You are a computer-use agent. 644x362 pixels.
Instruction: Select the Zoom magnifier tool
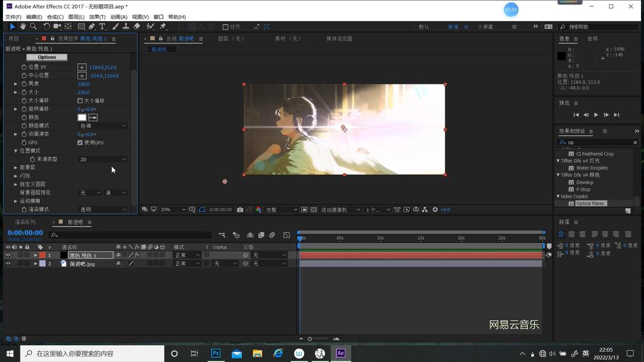[x=33, y=27]
